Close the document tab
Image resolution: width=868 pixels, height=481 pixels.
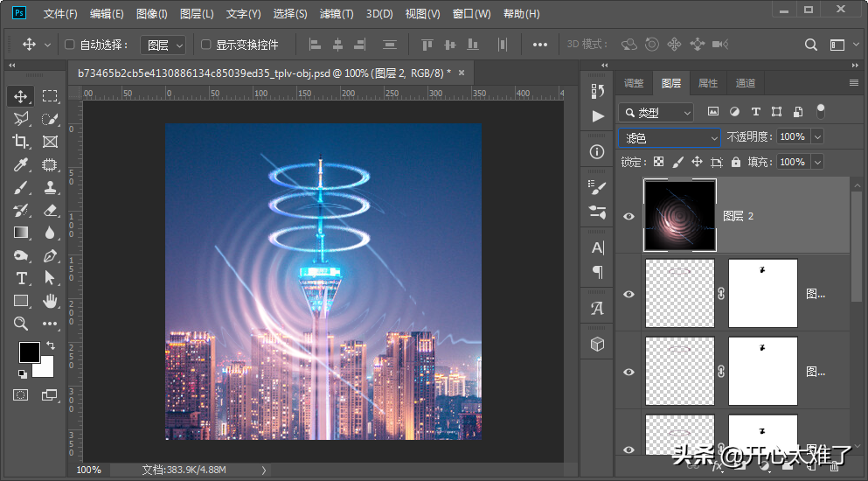coord(462,73)
